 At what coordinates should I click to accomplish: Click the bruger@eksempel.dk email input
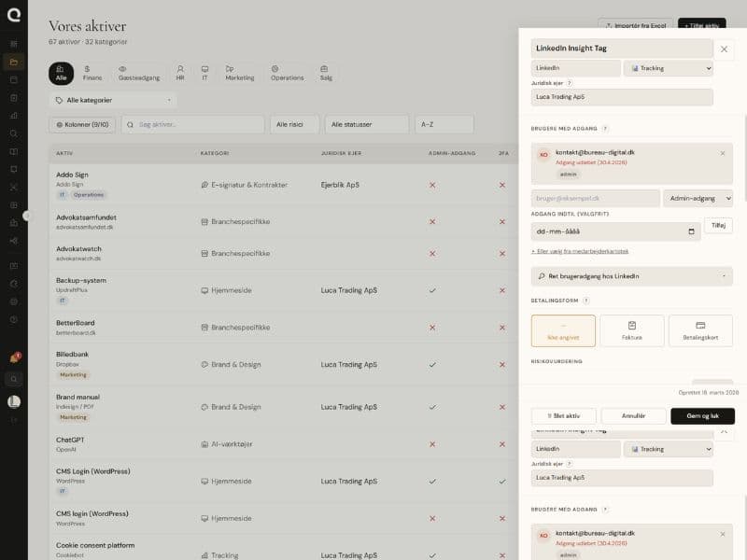[596, 198]
